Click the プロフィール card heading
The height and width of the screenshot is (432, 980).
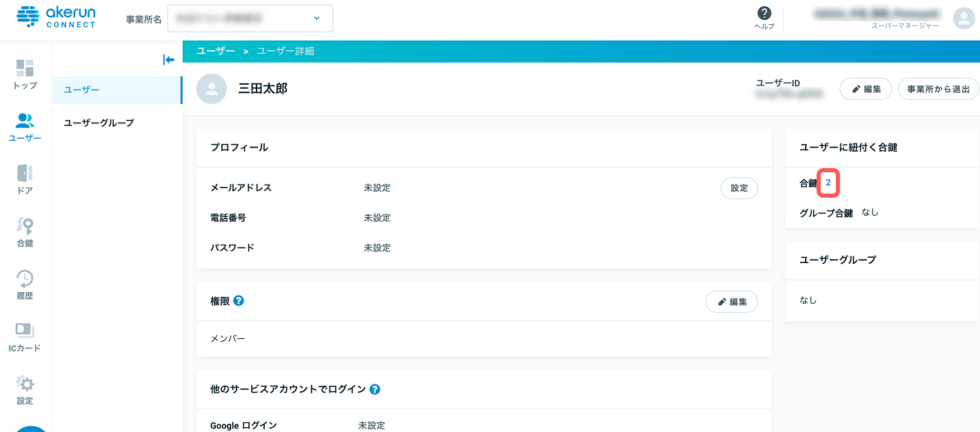pyautogui.click(x=239, y=147)
